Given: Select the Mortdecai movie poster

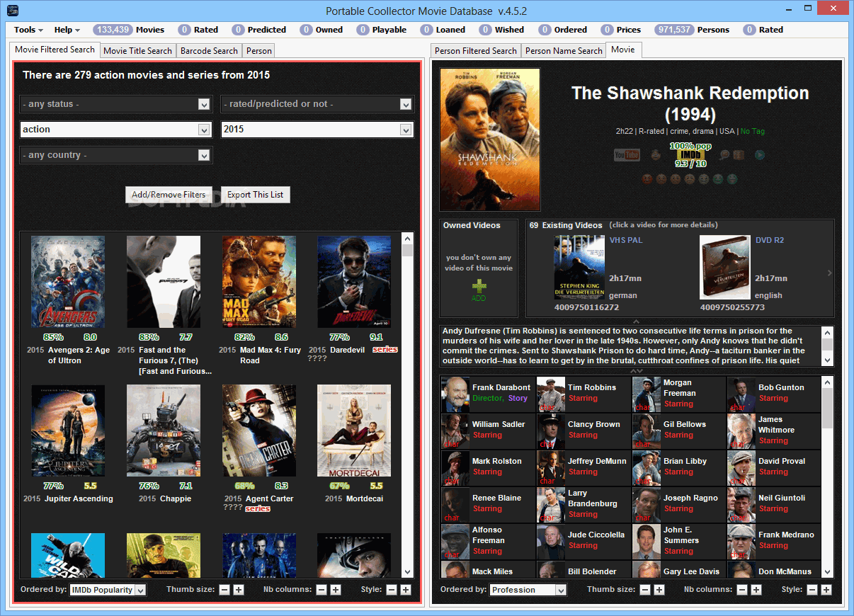Looking at the screenshot, I should coord(354,431).
